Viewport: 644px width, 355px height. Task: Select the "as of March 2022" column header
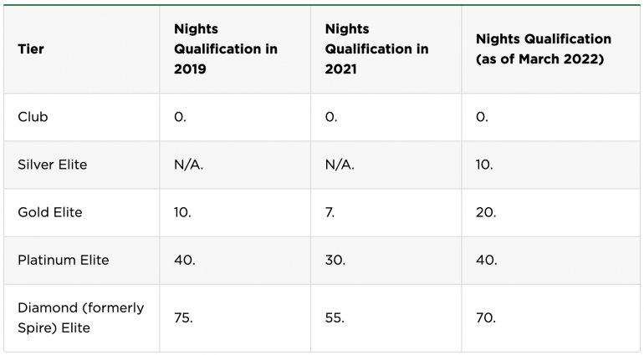pos(544,49)
